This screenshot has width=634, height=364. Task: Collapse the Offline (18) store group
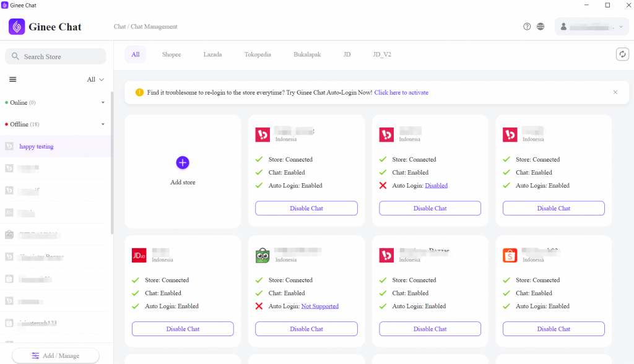[103, 124]
